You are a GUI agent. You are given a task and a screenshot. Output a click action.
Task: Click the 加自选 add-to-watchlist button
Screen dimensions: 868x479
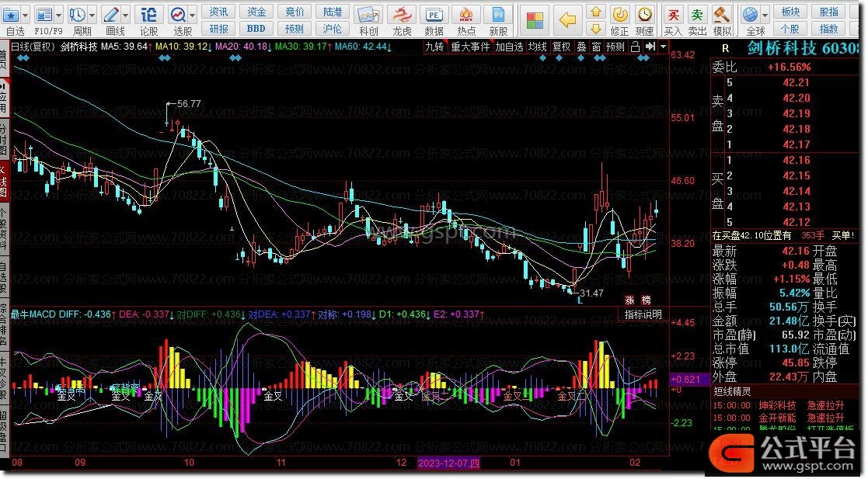tap(509, 47)
